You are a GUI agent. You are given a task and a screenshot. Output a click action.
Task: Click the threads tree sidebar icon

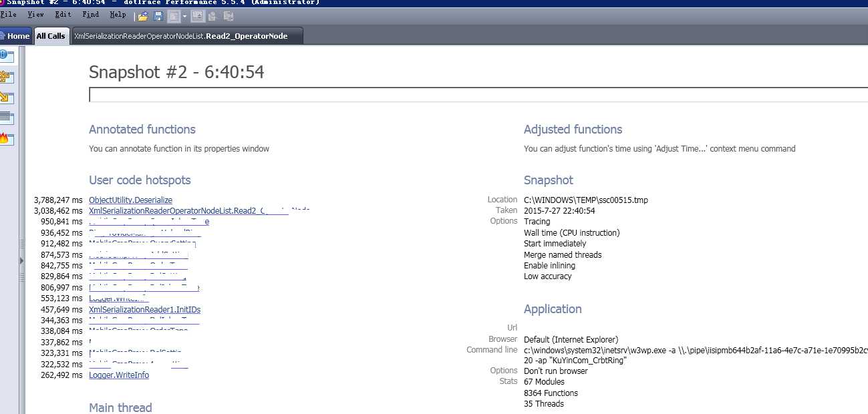pos(6,77)
